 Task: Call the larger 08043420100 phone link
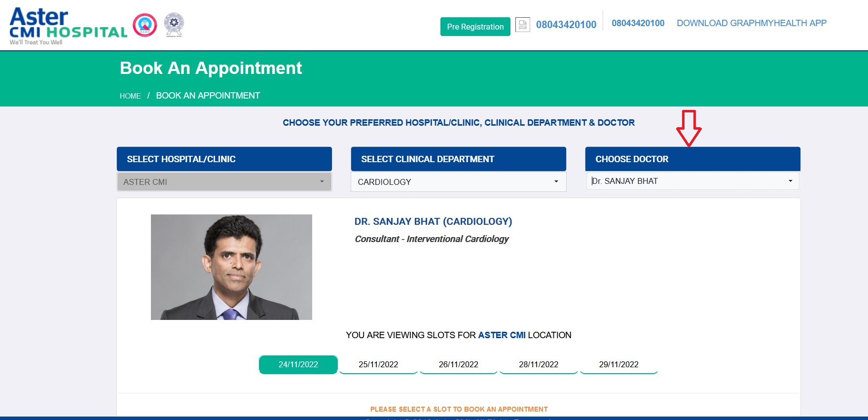566,25
